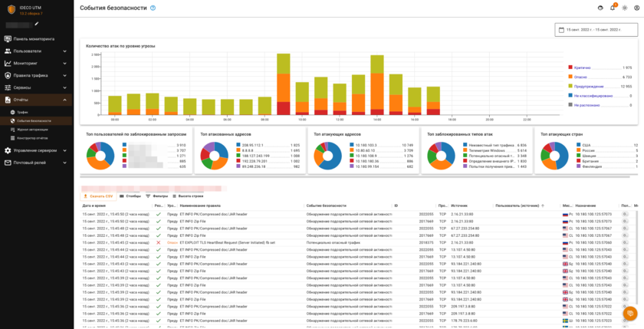
Task: Open the date range picker field
Action: click(x=596, y=29)
